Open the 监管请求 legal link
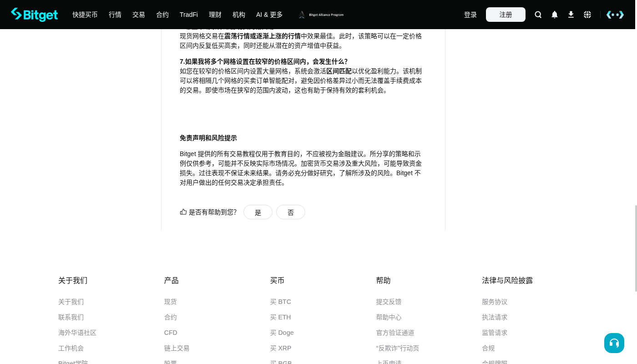Viewport: 637px width, 364px height. tap(495, 333)
